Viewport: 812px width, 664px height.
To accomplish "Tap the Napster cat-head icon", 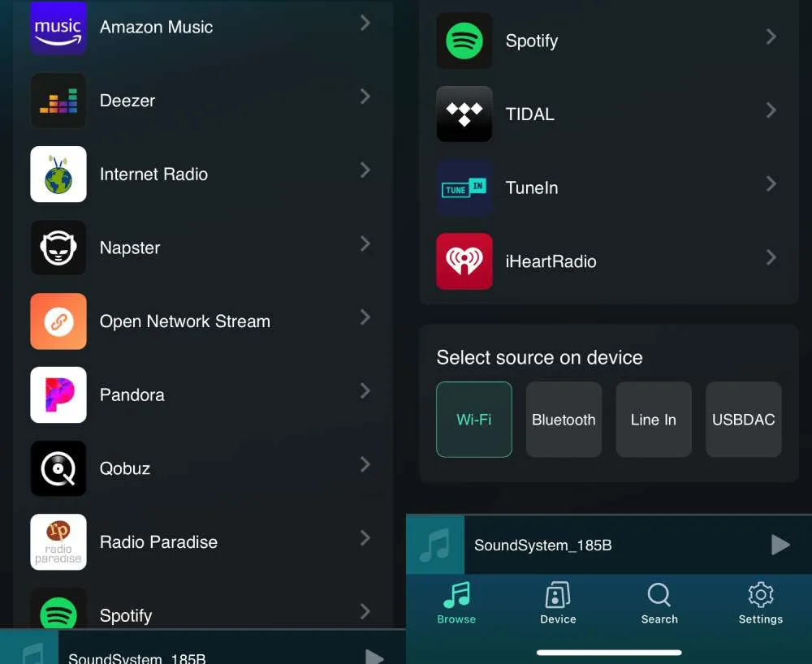I will (58, 248).
